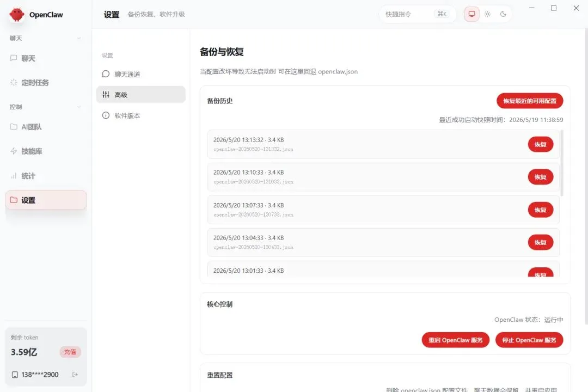Open the 聊天 chat page in sidebar
This screenshot has height=392, width=588.
[x=46, y=58]
